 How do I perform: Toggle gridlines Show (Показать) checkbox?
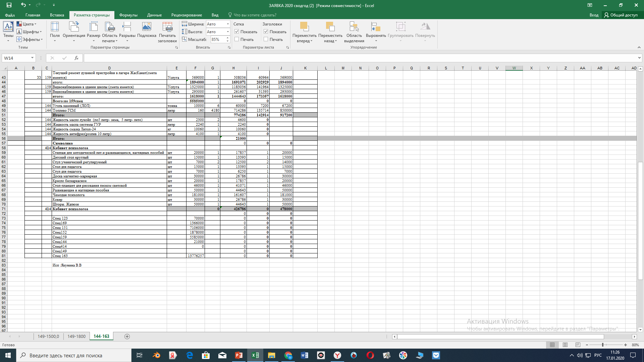tap(237, 32)
